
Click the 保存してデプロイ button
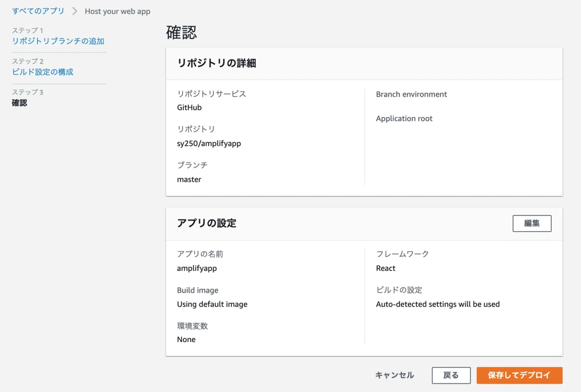point(520,375)
